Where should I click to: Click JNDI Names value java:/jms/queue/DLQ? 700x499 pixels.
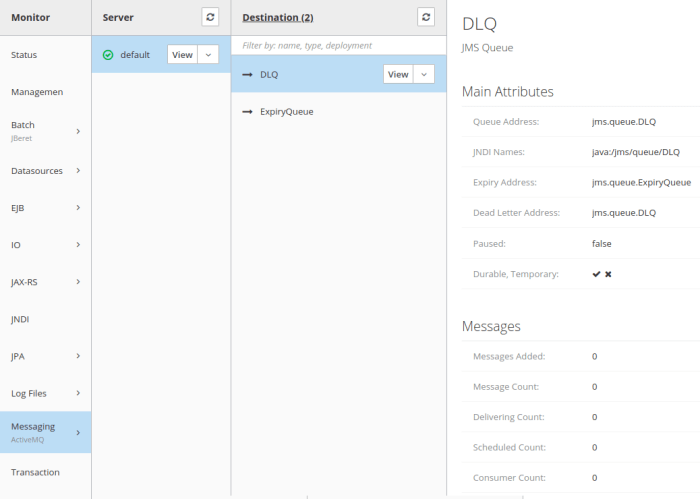tap(636, 152)
